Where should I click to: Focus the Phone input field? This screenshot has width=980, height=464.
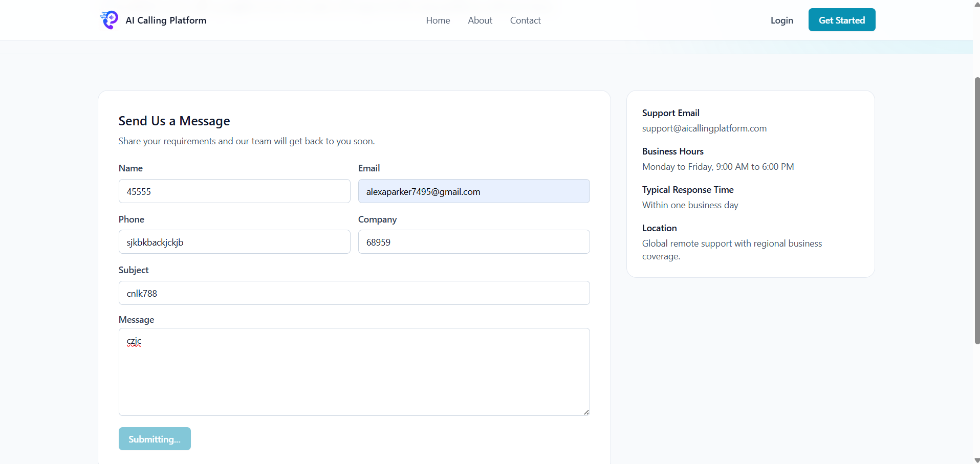tap(234, 242)
